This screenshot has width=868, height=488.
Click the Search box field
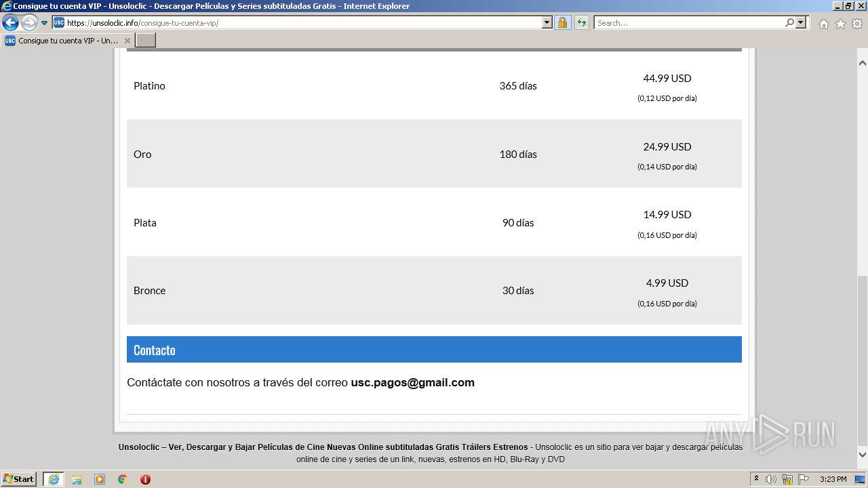690,22
